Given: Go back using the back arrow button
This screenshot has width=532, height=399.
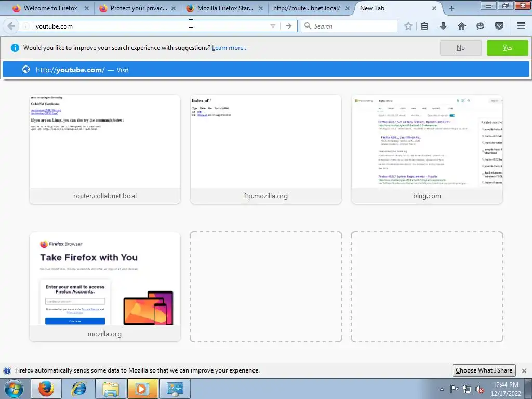Looking at the screenshot, I should click(11, 26).
